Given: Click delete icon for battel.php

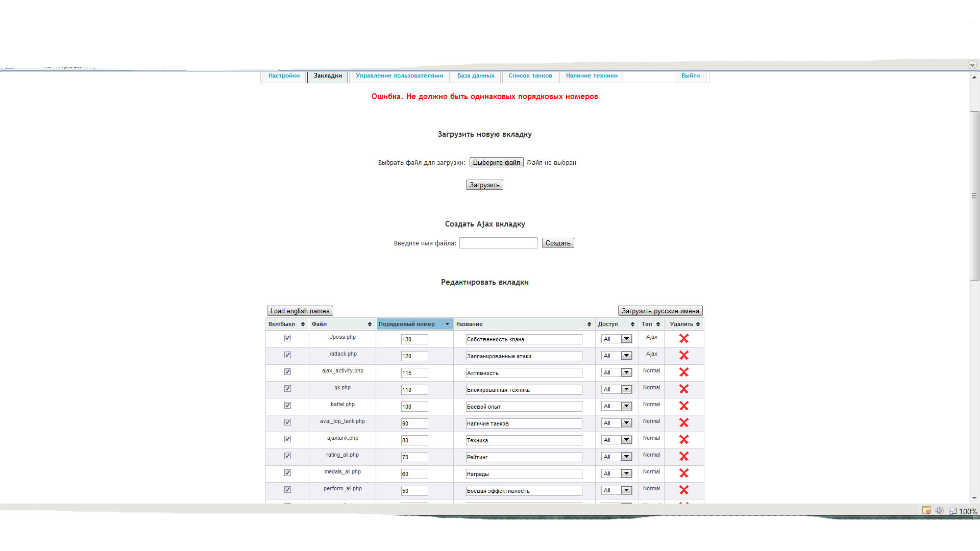Looking at the screenshot, I should pyautogui.click(x=684, y=406).
